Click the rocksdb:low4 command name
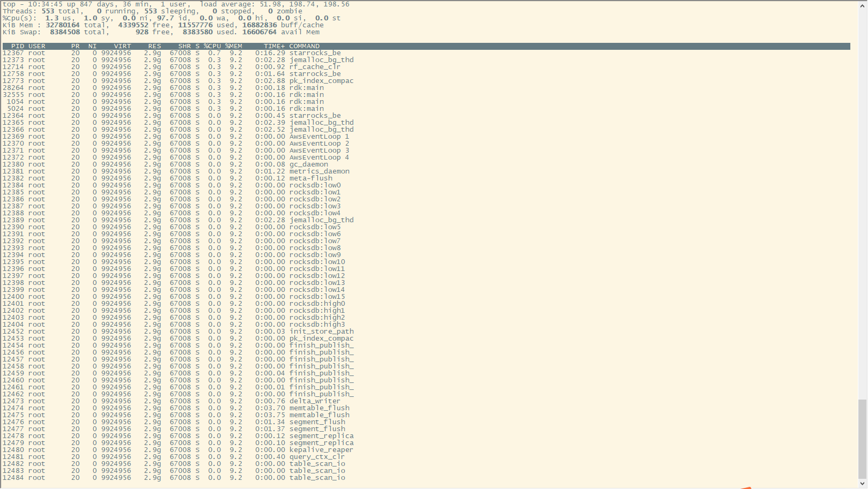The width and height of the screenshot is (868, 489). click(x=315, y=213)
